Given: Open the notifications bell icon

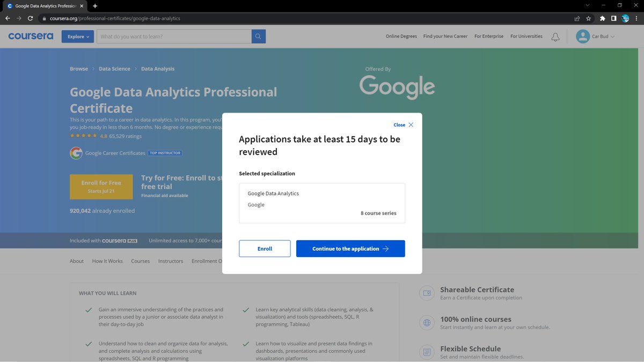Looking at the screenshot, I should click(555, 36).
